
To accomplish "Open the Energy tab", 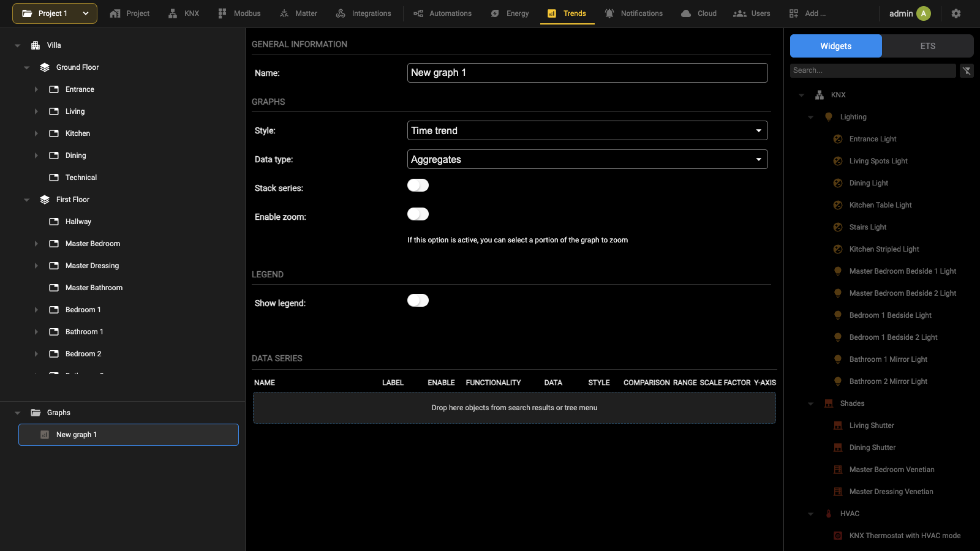I will point(510,13).
